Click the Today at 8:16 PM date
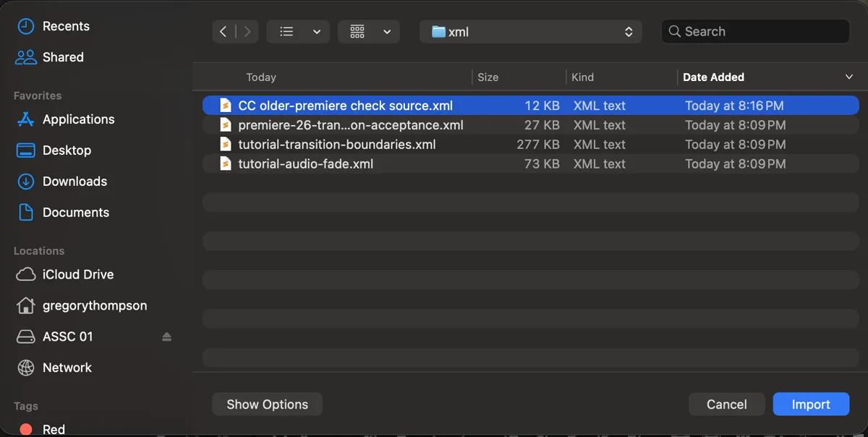 (x=735, y=106)
